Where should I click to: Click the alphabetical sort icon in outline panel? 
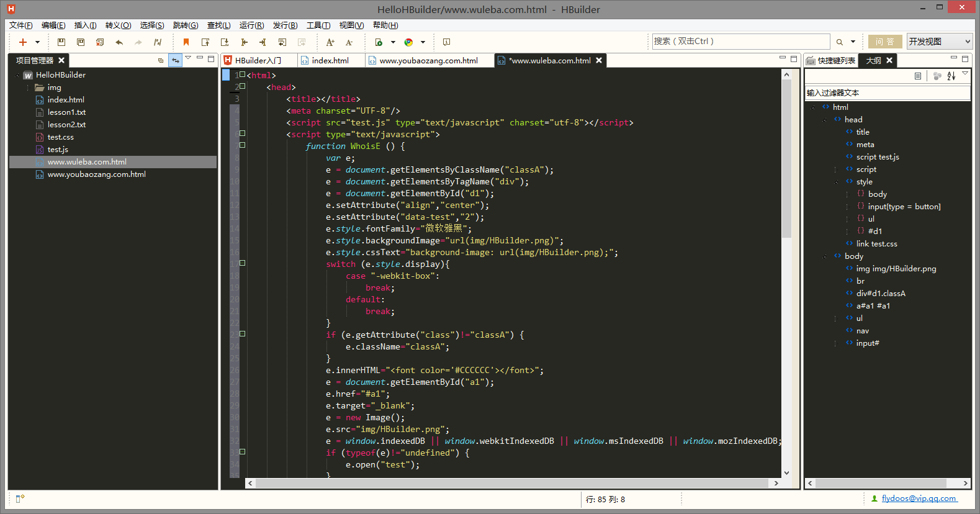coord(951,76)
